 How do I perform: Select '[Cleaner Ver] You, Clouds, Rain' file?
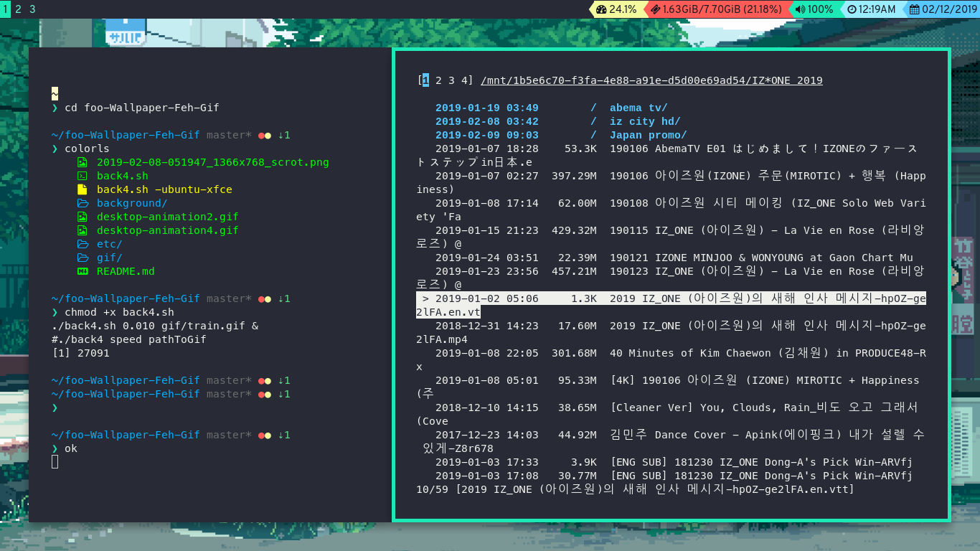pyautogui.click(x=671, y=415)
